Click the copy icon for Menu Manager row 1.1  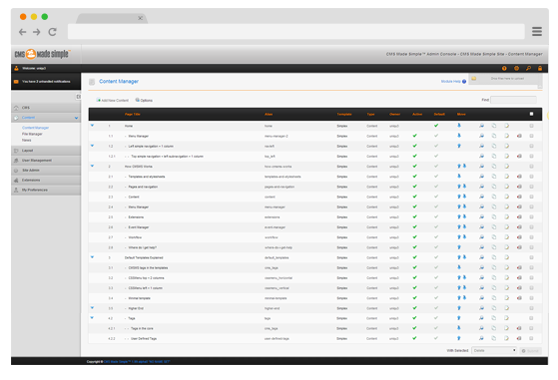(494, 136)
